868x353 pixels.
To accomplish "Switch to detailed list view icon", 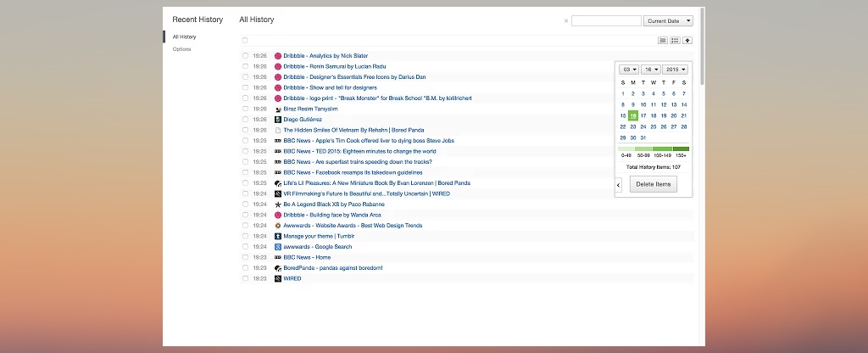I will pyautogui.click(x=675, y=41).
